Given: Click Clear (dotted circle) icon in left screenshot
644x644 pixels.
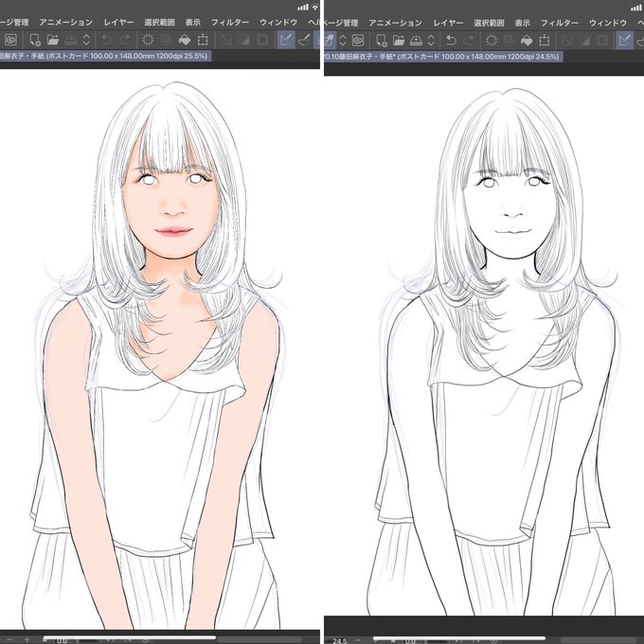Looking at the screenshot, I should pyautogui.click(x=148, y=40).
